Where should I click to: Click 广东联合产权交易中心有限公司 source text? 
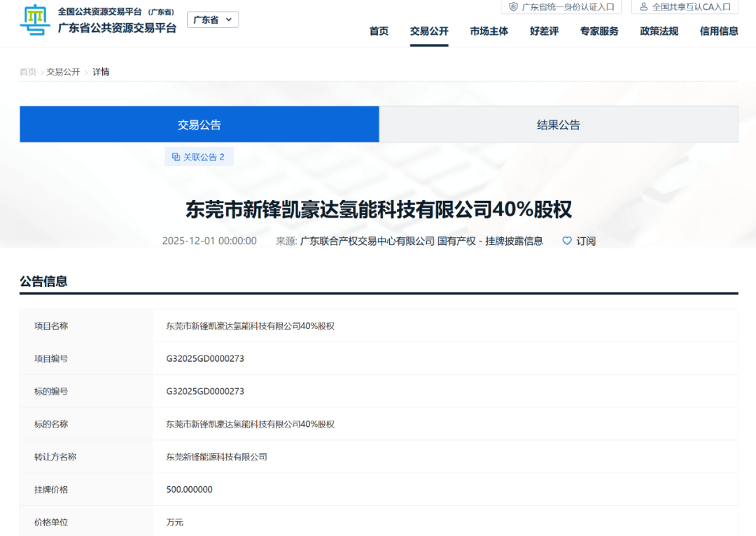367,241
